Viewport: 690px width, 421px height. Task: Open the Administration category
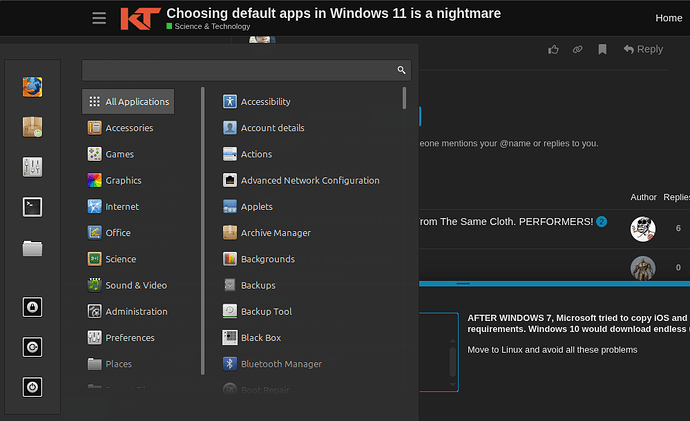[135, 311]
